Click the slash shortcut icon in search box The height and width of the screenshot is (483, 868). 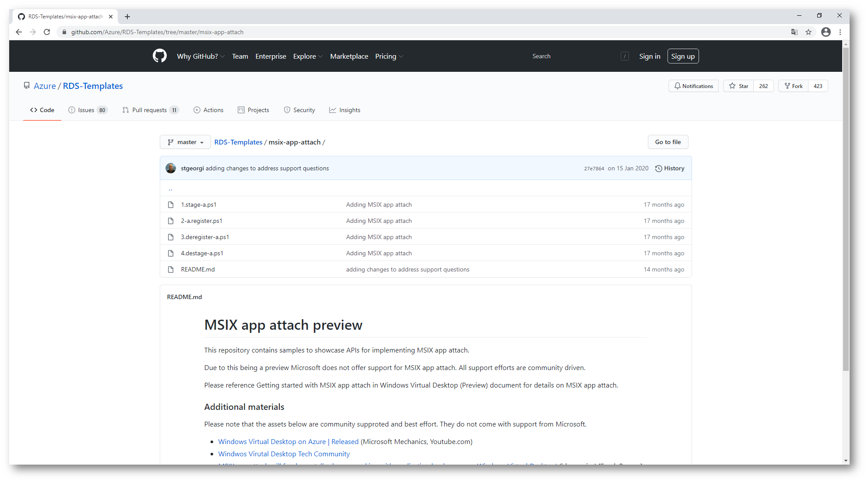pos(625,56)
